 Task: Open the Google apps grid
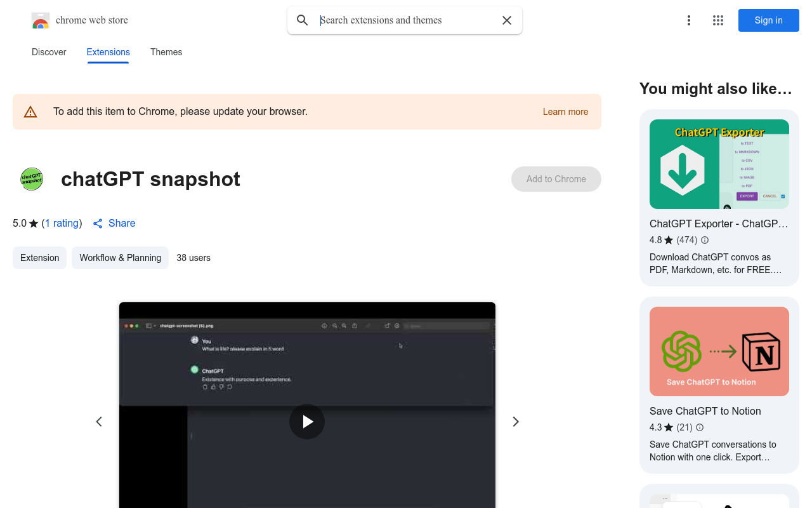(718, 20)
